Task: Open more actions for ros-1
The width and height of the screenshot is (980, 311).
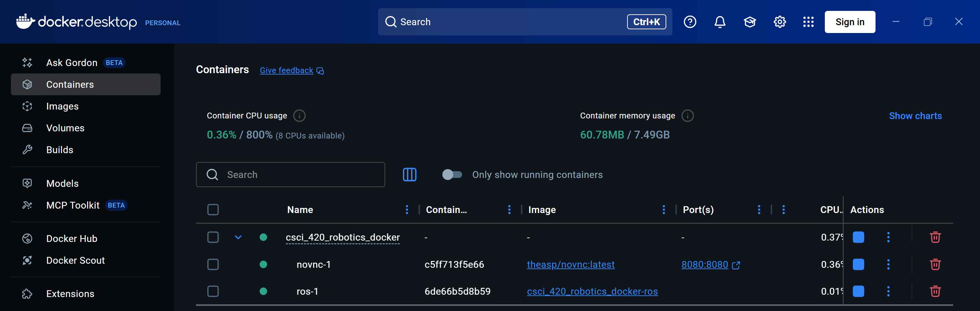Action: coord(888,291)
